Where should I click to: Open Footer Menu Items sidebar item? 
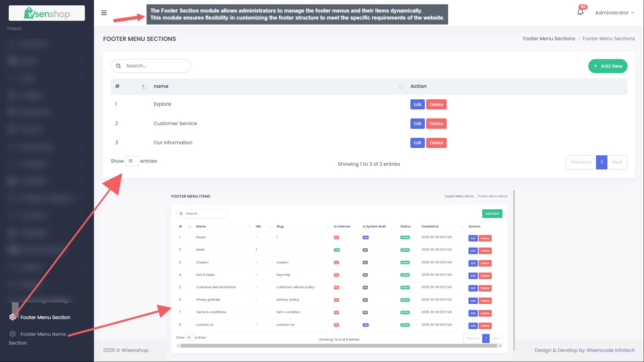[x=43, y=334]
